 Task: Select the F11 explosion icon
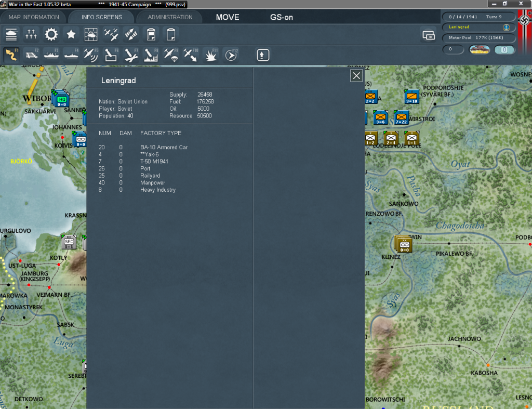[211, 55]
